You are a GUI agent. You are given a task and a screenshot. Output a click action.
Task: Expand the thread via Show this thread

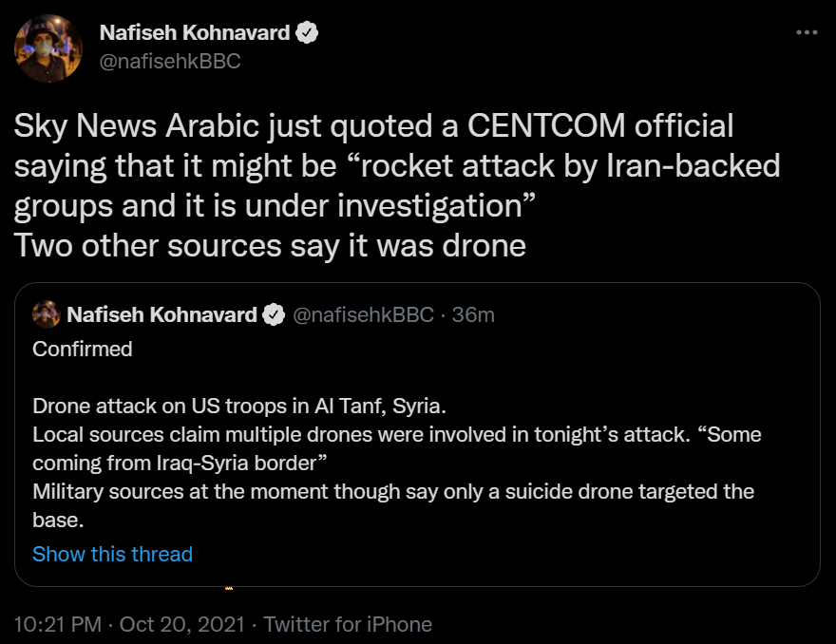coord(112,554)
